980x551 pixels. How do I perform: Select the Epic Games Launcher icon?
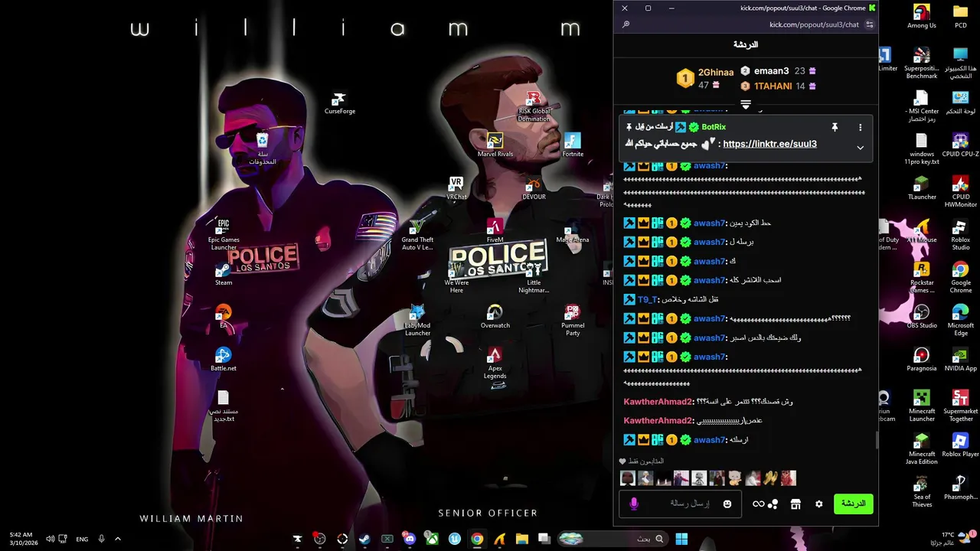pos(224,234)
